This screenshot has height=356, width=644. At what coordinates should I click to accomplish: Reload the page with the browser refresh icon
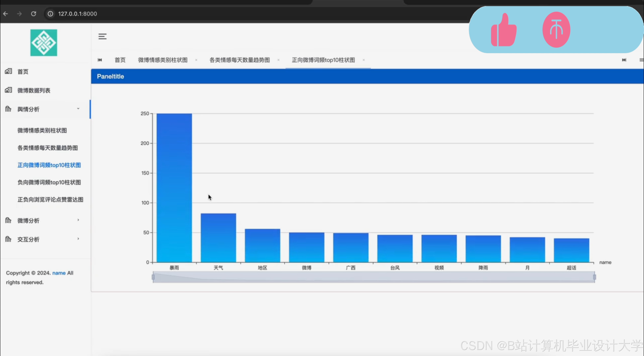(33, 14)
